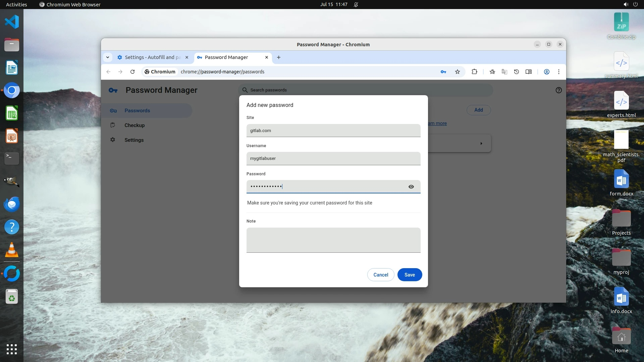Image resolution: width=644 pixels, height=362 pixels.
Task: Open the profile avatar icon
Action: pyautogui.click(x=546, y=72)
